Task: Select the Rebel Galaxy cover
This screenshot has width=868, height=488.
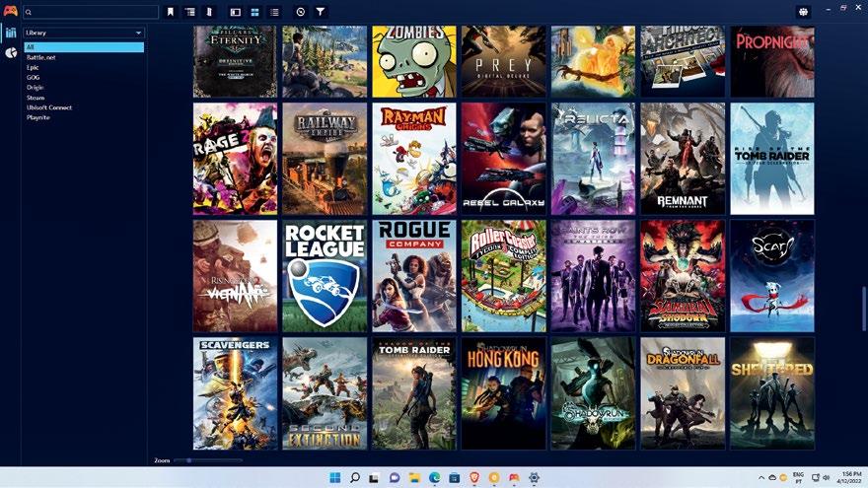Action: 504,159
